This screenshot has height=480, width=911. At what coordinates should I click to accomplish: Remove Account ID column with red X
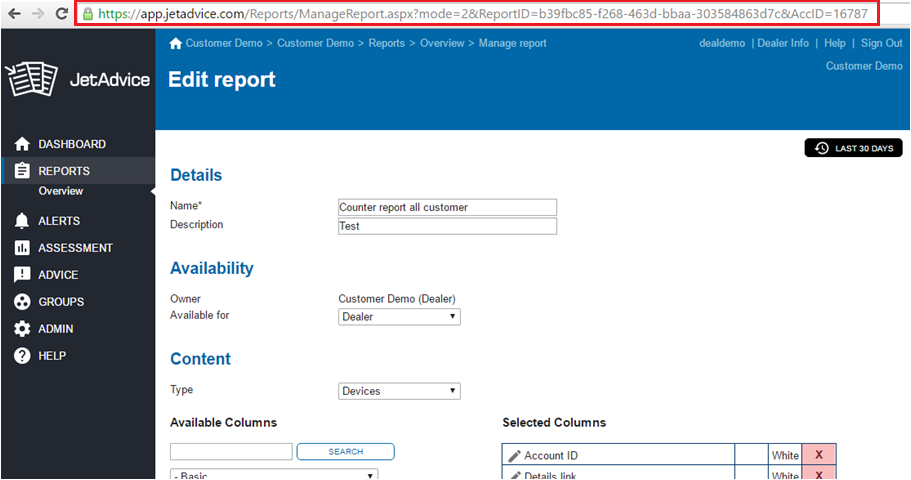coord(819,456)
